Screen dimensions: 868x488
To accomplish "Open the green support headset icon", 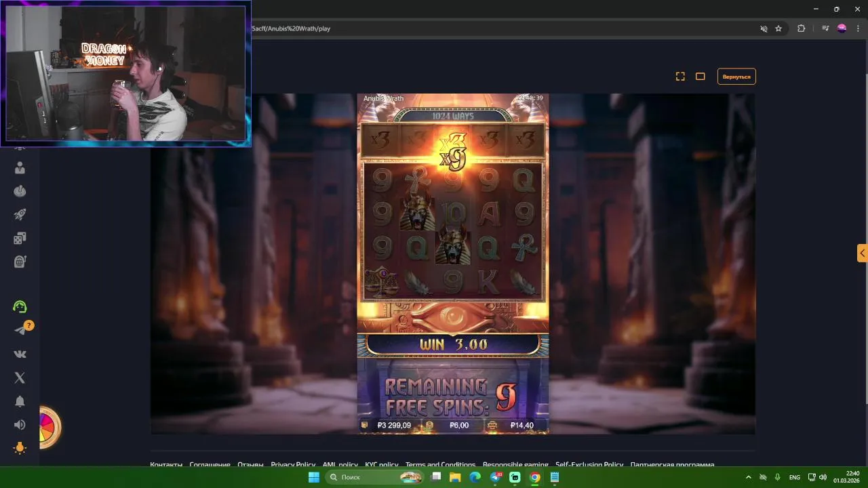I will [20, 307].
